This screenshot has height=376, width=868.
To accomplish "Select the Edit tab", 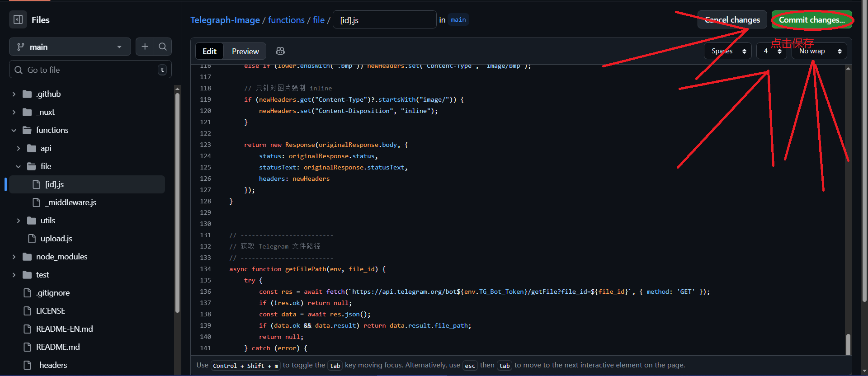I will point(209,51).
